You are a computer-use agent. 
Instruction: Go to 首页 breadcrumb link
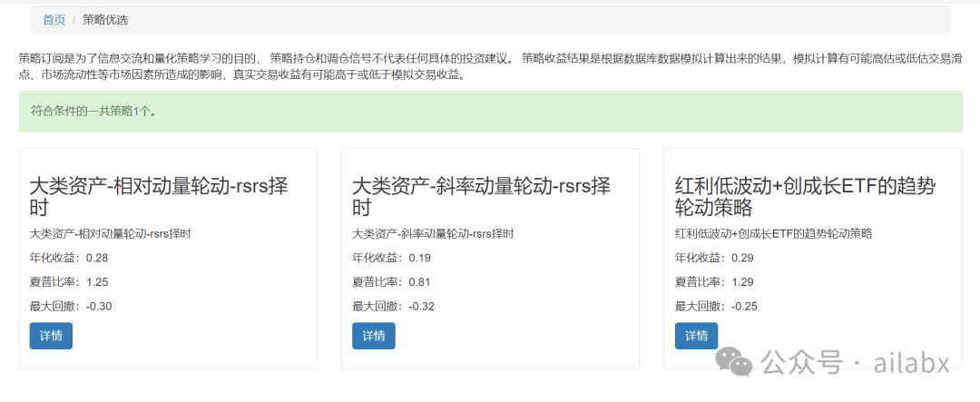[x=54, y=20]
